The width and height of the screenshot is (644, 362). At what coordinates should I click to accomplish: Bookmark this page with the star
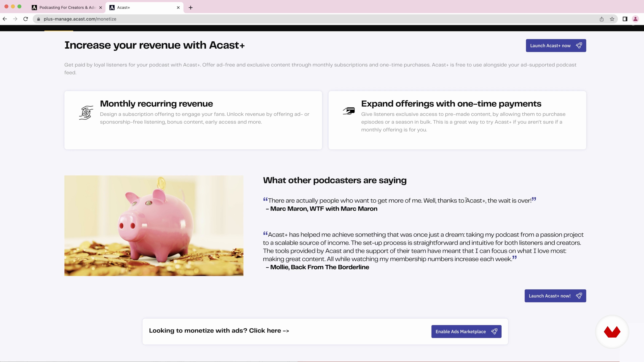(x=612, y=19)
